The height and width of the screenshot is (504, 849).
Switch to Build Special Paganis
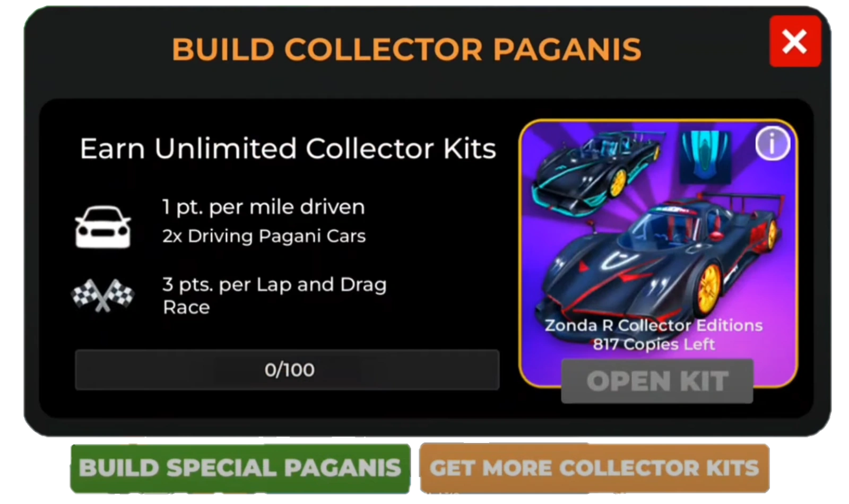click(x=240, y=468)
